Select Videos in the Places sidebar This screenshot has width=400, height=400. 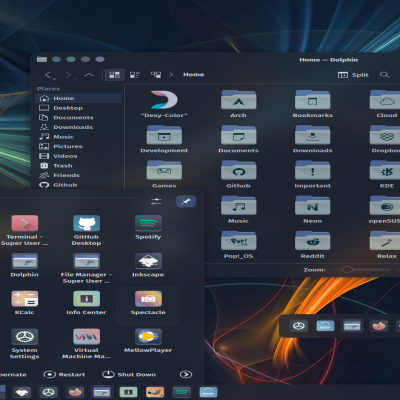79,156
